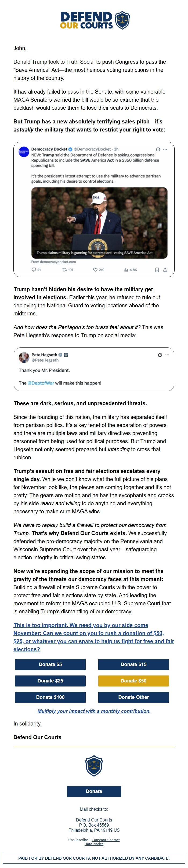Click the bookmark icon on Democracy Docket tweet

(x=157, y=269)
